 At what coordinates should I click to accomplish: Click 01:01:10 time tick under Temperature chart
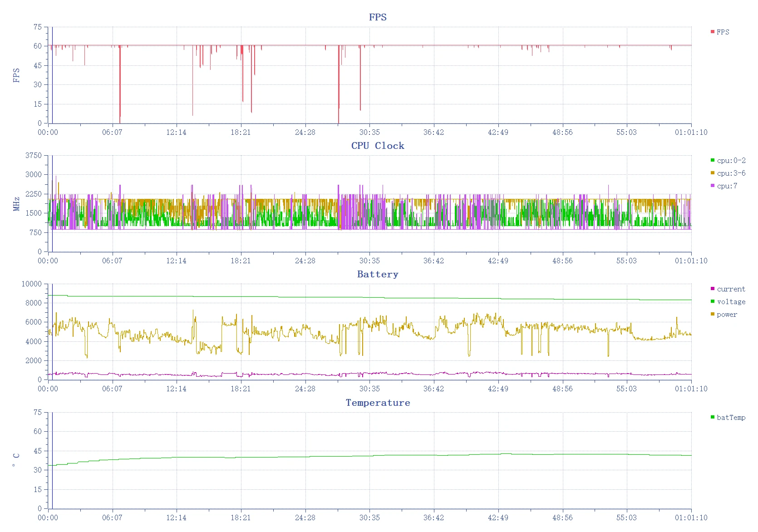691,517
